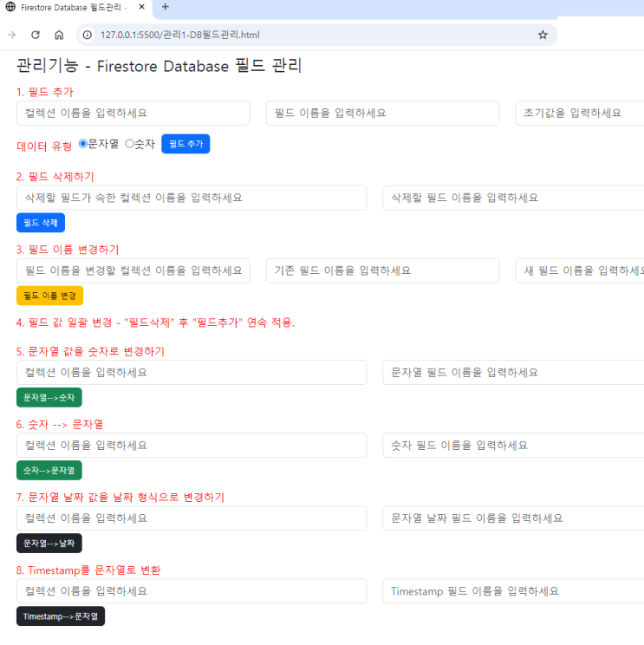Click the heading 3. 필드 이름 변경하기

tap(68, 250)
